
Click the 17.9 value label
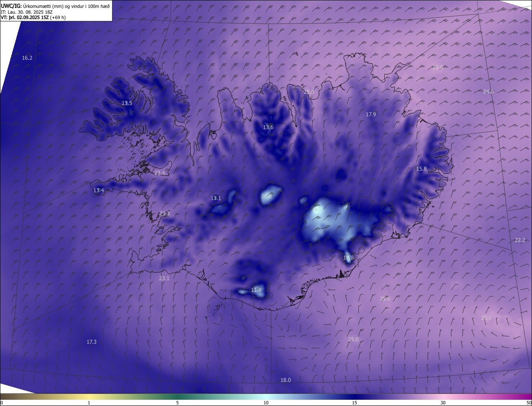(371, 115)
